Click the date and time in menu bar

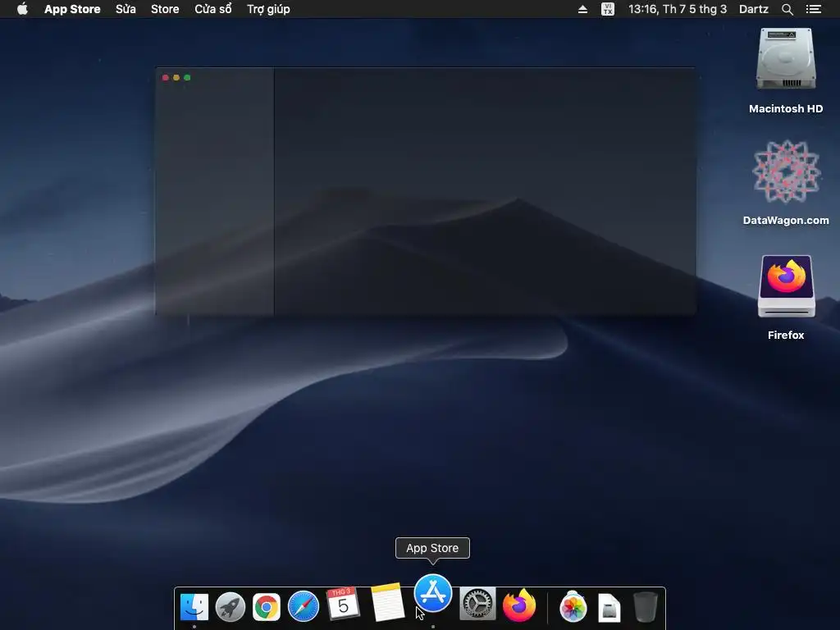(678, 9)
